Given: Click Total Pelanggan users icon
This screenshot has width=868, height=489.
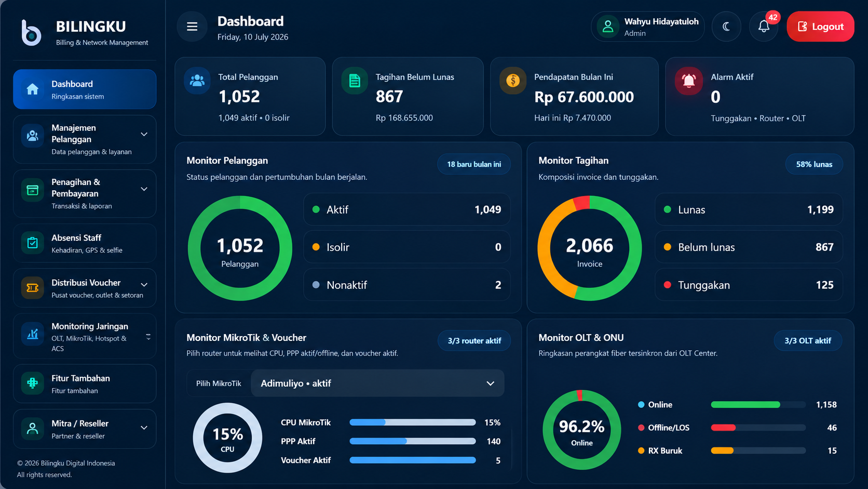Looking at the screenshot, I should (x=197, y=81).
